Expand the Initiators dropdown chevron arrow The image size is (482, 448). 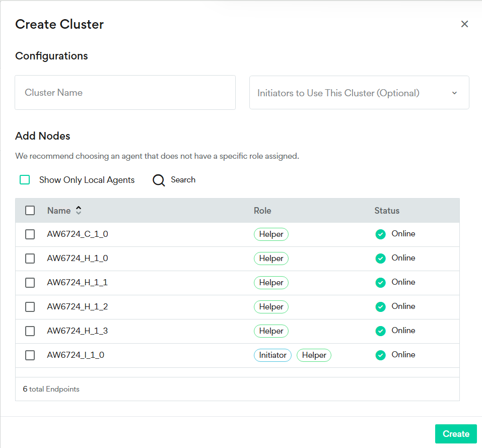click(454, 93)
